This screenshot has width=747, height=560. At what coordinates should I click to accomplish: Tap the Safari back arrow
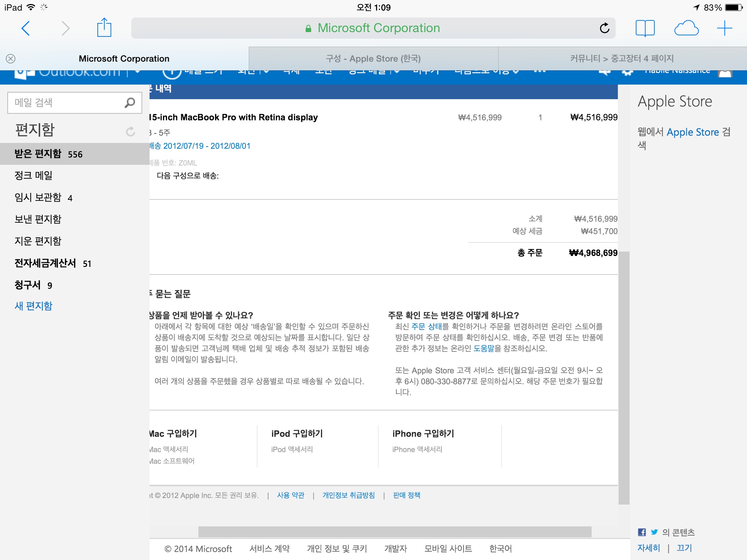pos(26,28)
